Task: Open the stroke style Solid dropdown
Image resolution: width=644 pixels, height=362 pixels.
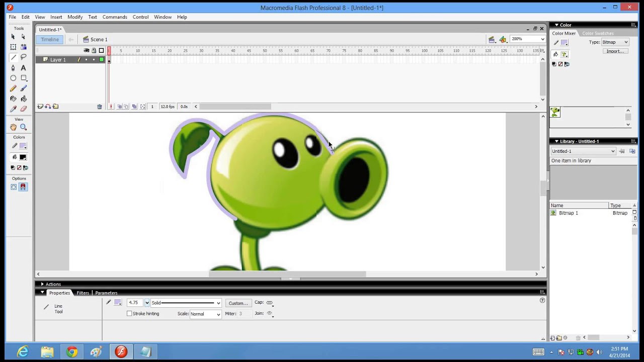Action: click(x=186, y=303)
